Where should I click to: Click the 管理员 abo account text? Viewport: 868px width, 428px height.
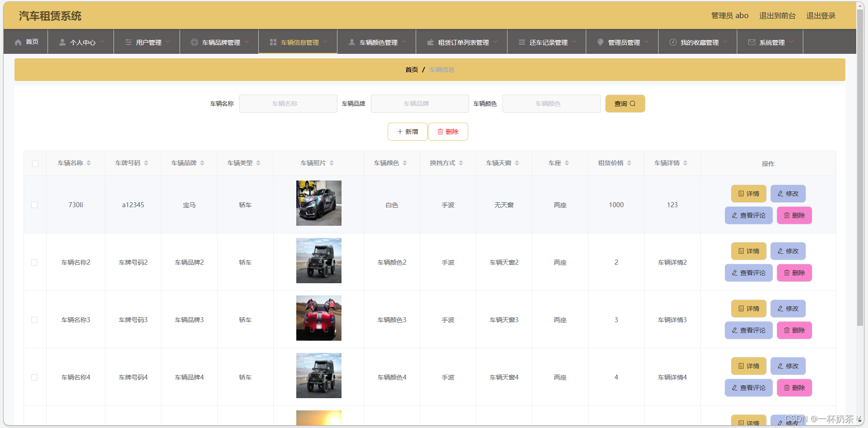(x=730, y=16)
